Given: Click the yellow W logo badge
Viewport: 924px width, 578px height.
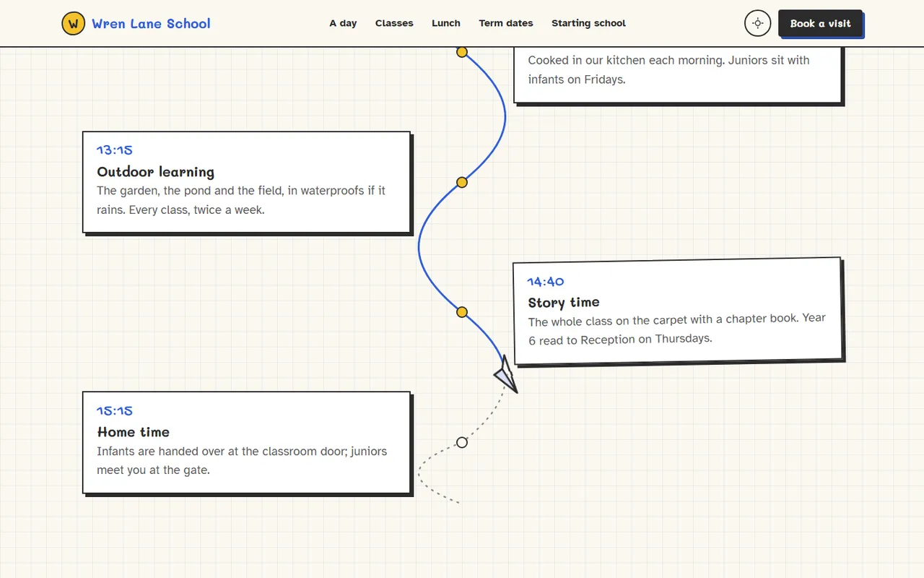Looking at the screenshot, I should [73, 23].
